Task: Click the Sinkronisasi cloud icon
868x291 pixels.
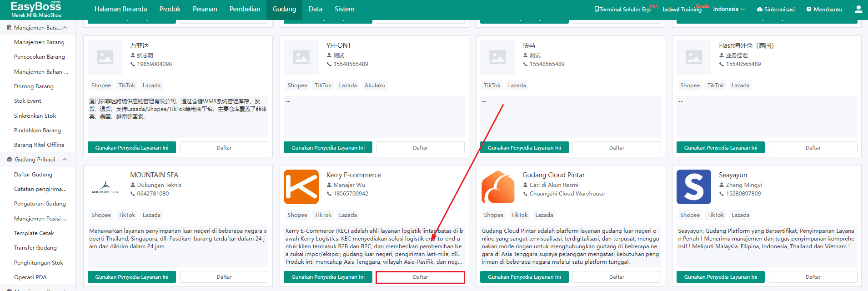Action: 759,10
